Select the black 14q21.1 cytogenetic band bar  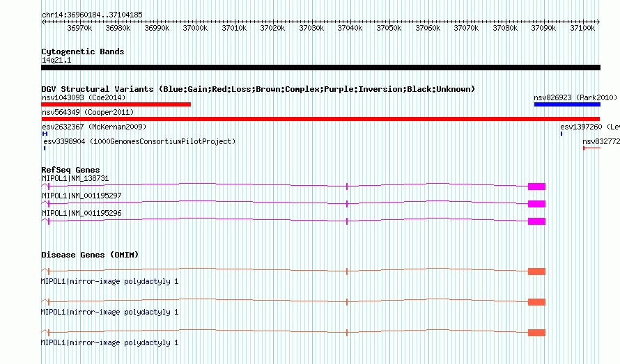pos(320,68)
